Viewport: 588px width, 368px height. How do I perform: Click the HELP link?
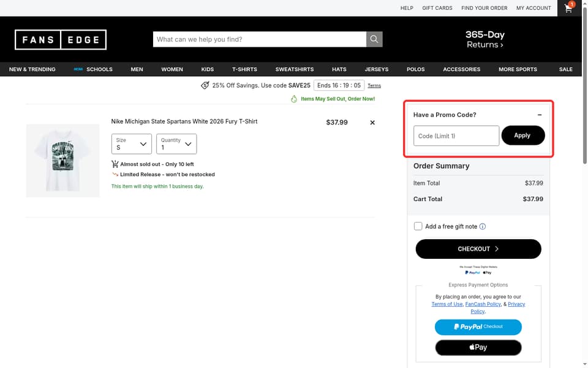pos(407,8)
